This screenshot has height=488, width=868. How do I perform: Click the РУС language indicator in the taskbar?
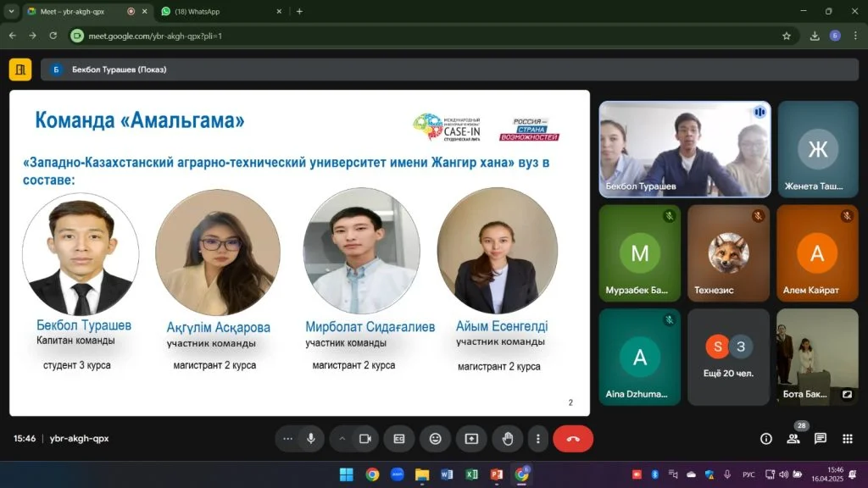coord(748,474)
